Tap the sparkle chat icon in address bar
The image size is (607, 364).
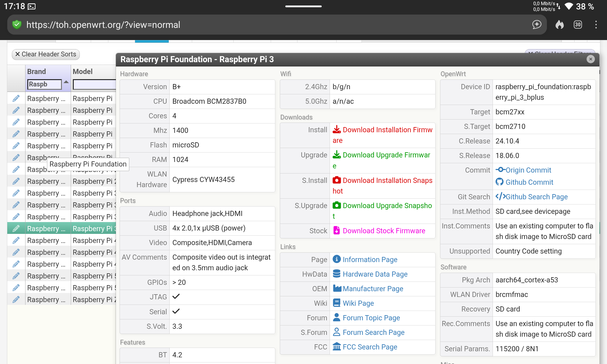pos(537,25)
